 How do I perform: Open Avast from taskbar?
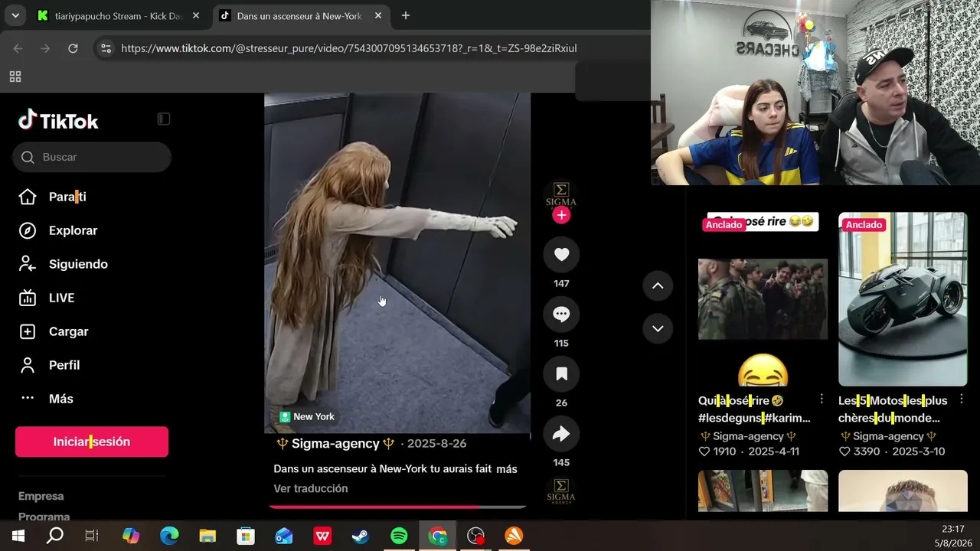pos(514,536)
